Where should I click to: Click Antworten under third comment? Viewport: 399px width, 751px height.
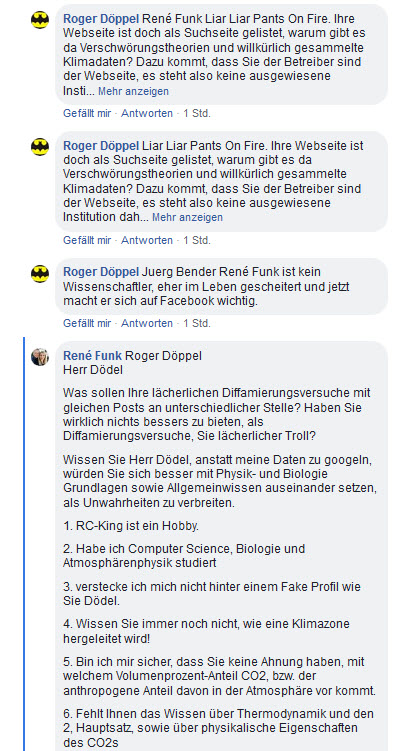point(147,323)
